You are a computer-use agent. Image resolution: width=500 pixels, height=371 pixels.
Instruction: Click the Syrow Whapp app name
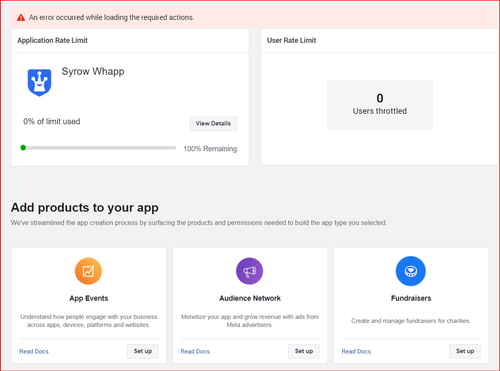(x=93, y=71)
